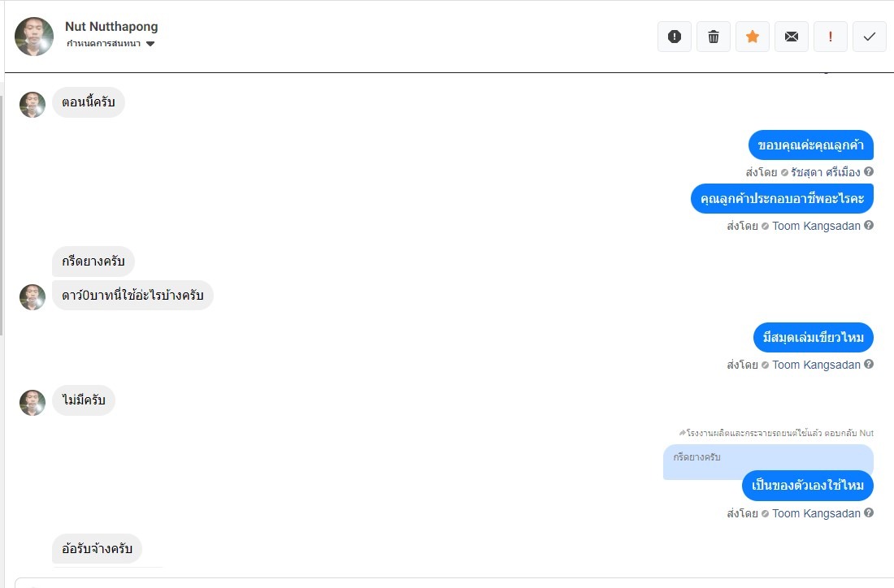Click the red exclamation priority icon
894x588 pixels.
[x=831, y=37]
